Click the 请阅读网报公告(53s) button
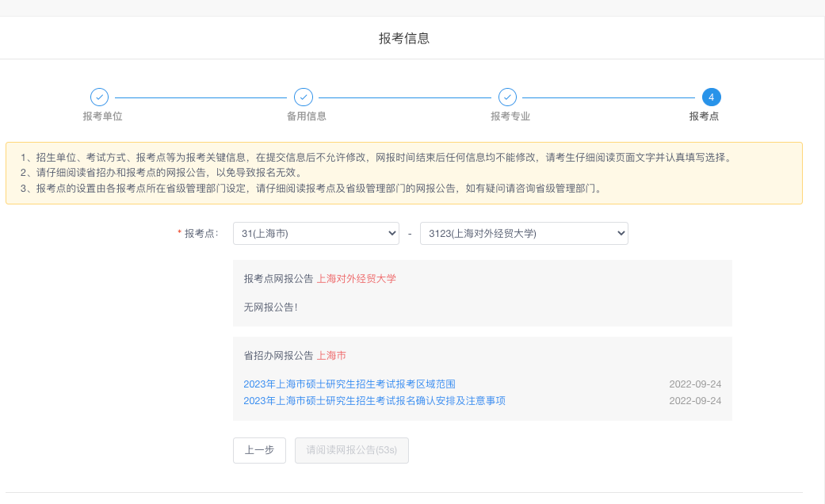This screenshot has height=504, width=825. tap(351, 450)
